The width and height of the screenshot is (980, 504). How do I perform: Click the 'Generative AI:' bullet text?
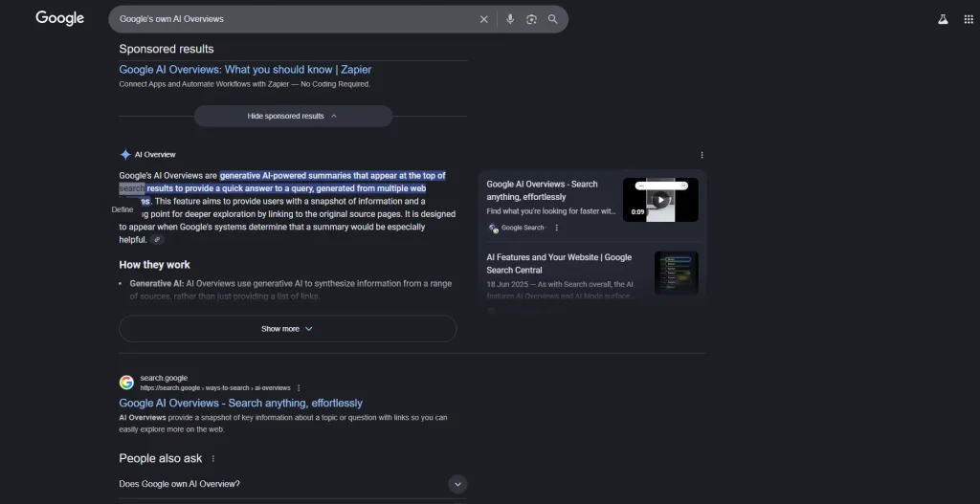pyautogui.click(x=157, y=283)
